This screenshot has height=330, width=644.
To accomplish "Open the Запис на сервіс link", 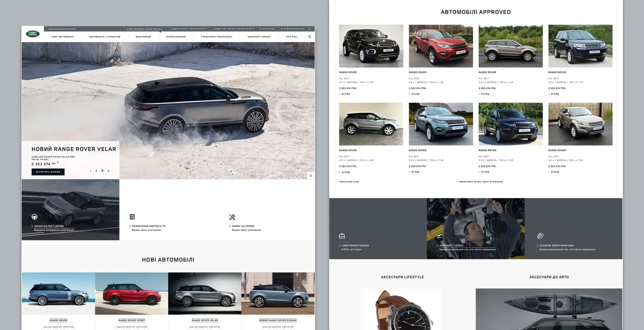I will tap(242, 226).
